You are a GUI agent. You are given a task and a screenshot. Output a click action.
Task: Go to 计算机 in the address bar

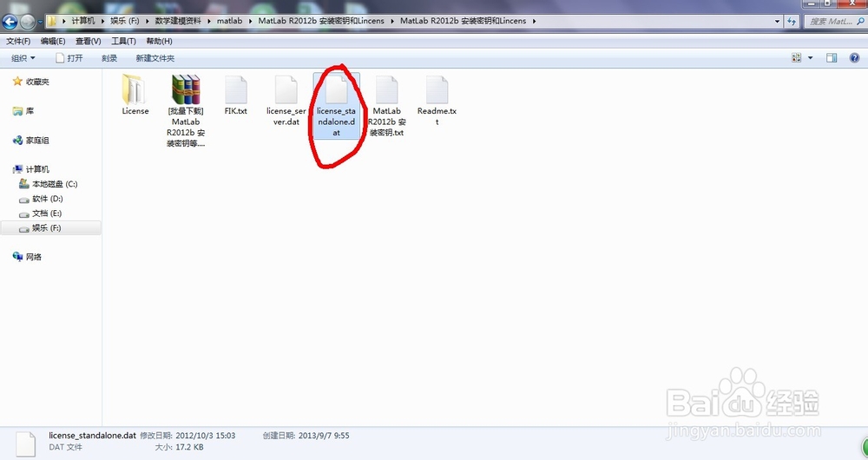click(x=83, y=21)
